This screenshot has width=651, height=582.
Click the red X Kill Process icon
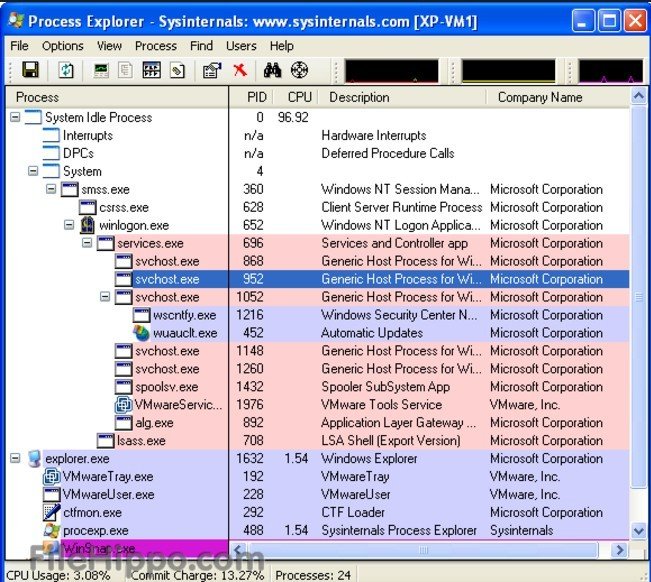click(x=240, y=70)
